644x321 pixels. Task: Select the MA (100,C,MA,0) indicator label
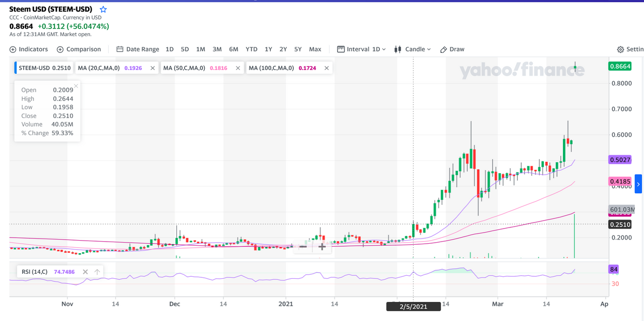click(x=272, y=68)
